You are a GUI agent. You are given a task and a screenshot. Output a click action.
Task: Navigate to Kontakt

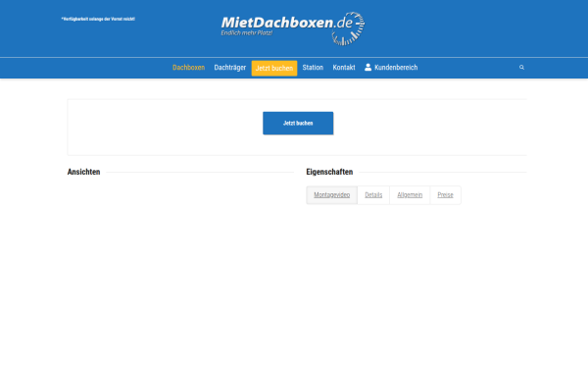pos(344,68)
